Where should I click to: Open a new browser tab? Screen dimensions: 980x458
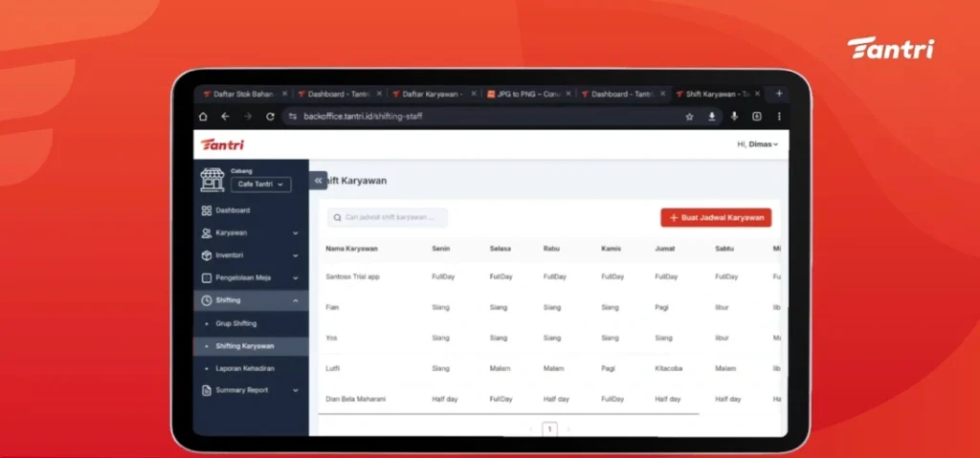click(779, 94)
